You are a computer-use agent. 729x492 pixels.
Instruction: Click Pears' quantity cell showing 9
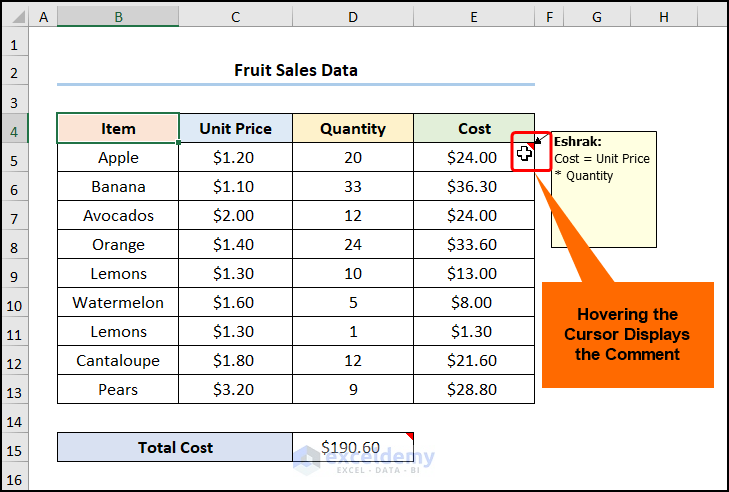pos(353,389)
